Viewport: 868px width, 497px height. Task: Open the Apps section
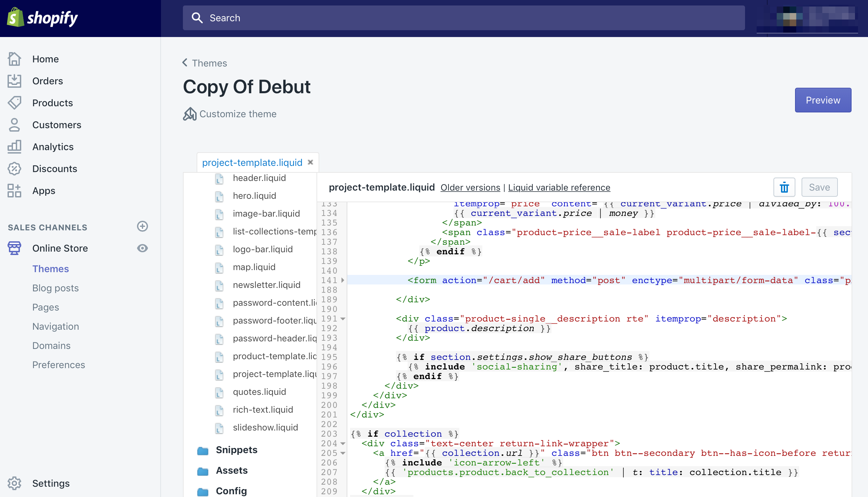click(x=44, y=191)
